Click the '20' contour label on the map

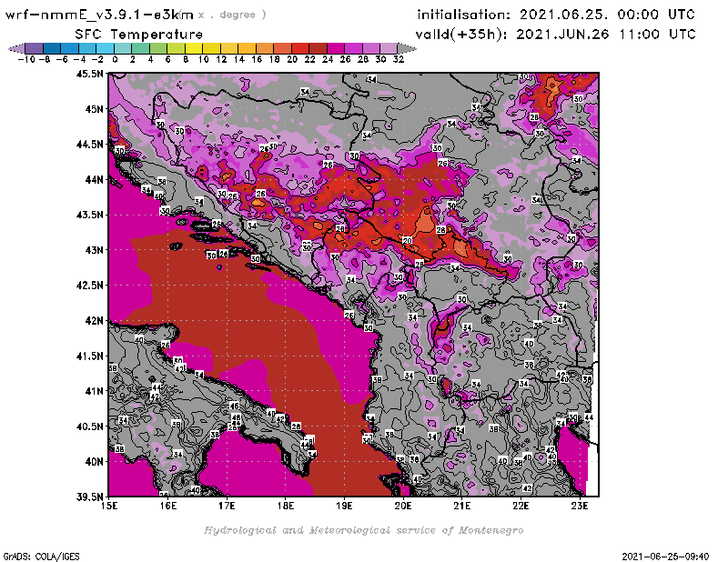coord(407,240)
